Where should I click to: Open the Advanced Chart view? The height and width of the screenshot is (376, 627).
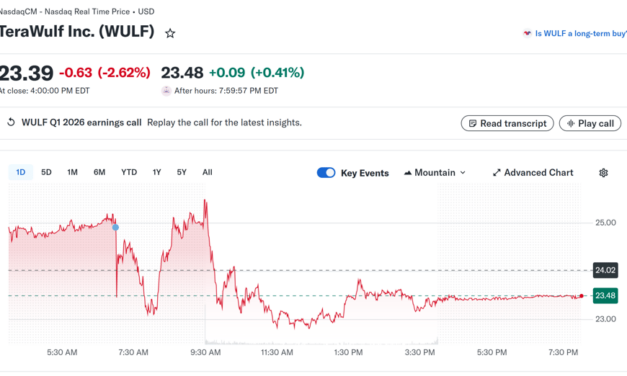pos(533,173)
